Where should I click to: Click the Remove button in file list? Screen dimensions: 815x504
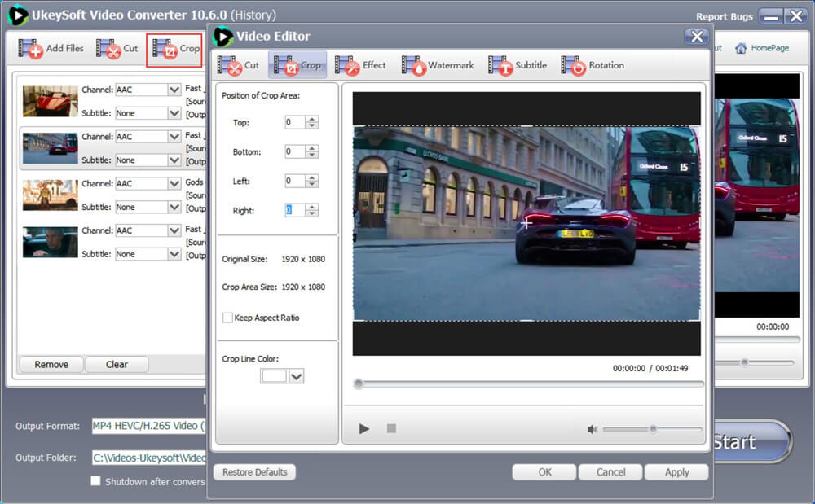click(x=51, y=365)
